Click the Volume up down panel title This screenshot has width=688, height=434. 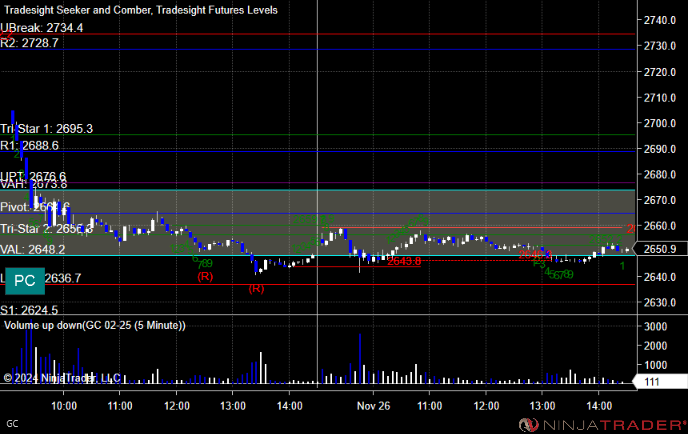pyautogui.click(x=95, y=325)
